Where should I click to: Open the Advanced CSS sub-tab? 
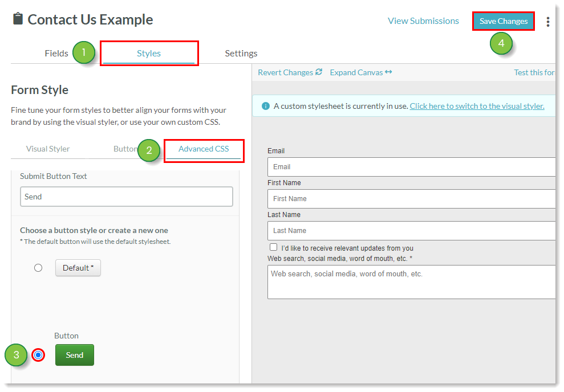coord(204,149)
